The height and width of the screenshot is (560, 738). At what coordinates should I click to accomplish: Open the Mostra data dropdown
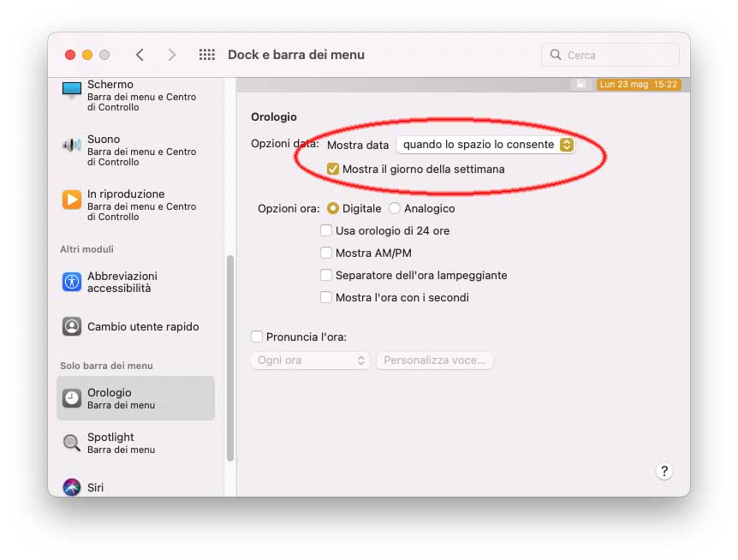pos(485,145)
